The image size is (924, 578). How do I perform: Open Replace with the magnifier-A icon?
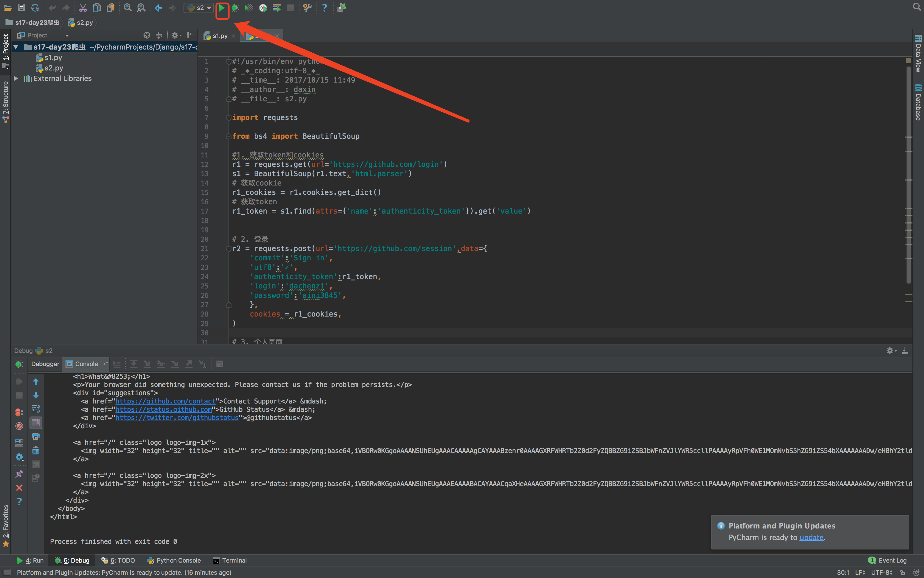pyautogui.click(x=141, y=8)
